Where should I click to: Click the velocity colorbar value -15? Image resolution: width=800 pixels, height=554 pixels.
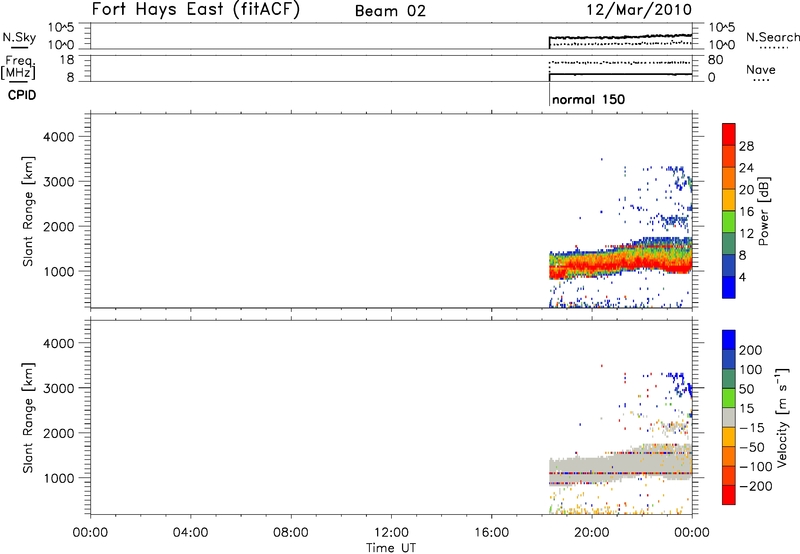[752, 427]
